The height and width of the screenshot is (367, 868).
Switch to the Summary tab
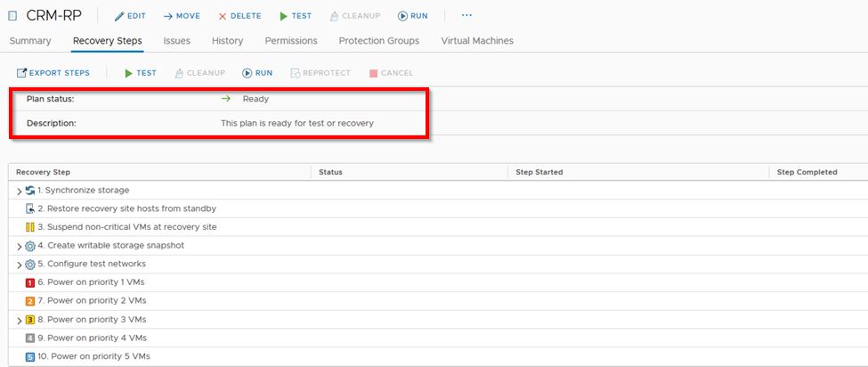pyautogui.click(x=30, y=41)
